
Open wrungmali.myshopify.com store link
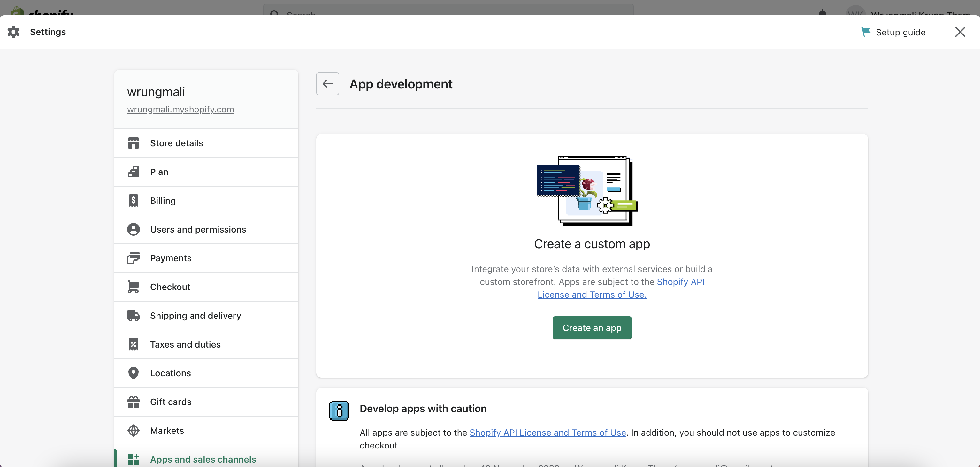pyautogui.click(x=180, y=110)
